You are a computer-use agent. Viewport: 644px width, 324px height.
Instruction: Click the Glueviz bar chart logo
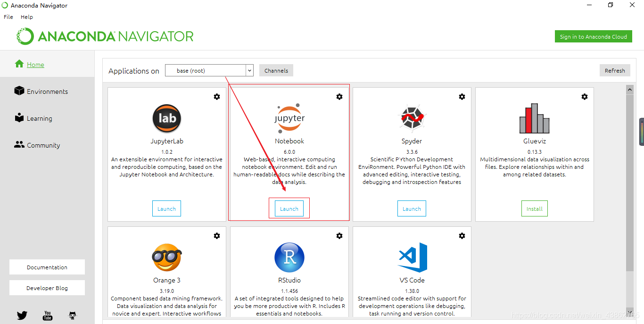tap(534, 118)
